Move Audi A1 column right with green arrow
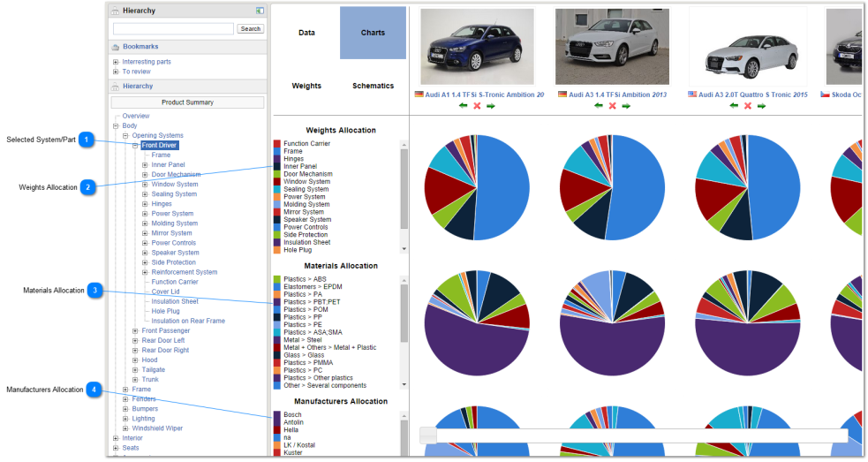The image size is (868, 462). [490, 106]
